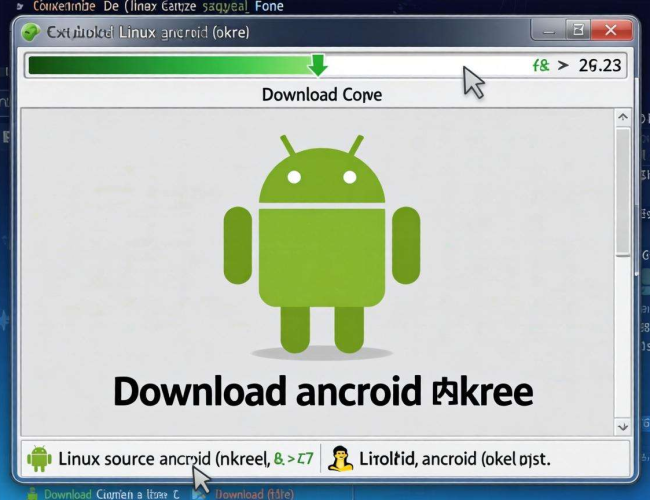Viewport: 650px width, 500px height.
Task: Click the vertical scrollbar thumb
Action: tap(623, 192)
